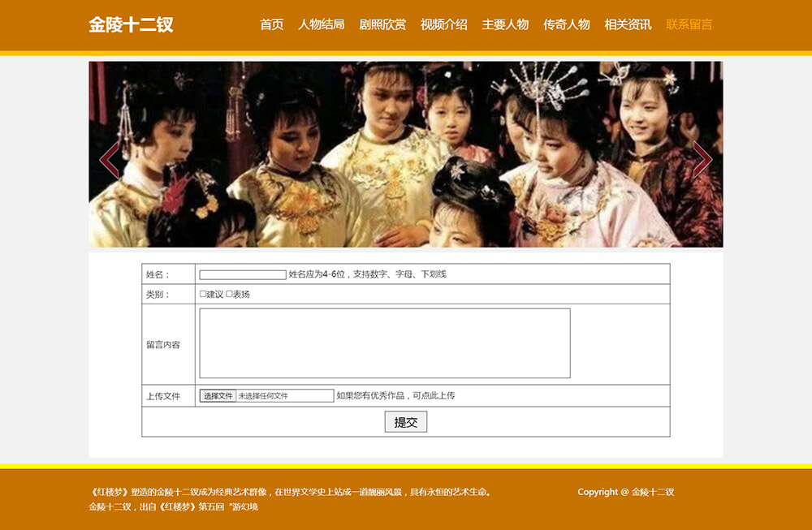Open the 相关资讯 page
The width and height of the screenshot is (812, 530).
(x=628, y=24)
